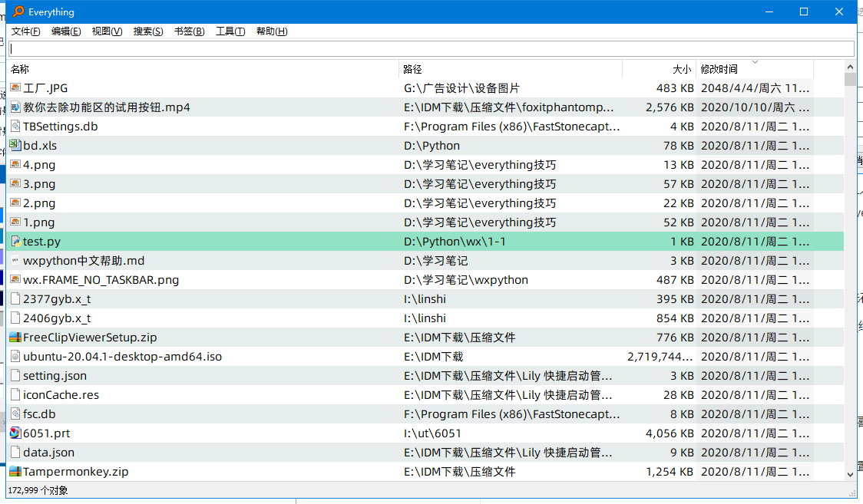The height and width of the screenshot is (504, 863).
Task: Click the archive icon beside Tampermonkey.zip
Action: pyautogui.click(x=16, y=471)
